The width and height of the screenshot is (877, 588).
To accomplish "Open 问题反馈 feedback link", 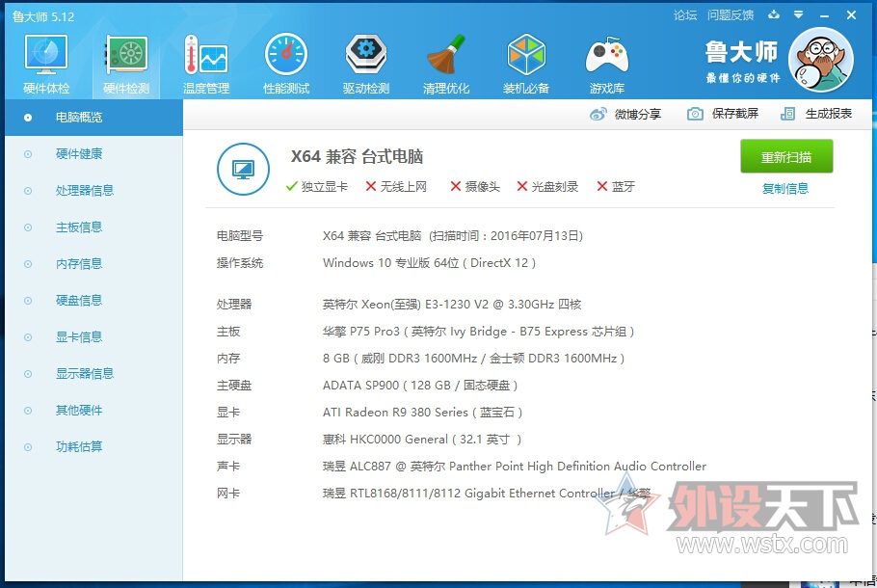I will pyautogui.click(x=731, y=15).
